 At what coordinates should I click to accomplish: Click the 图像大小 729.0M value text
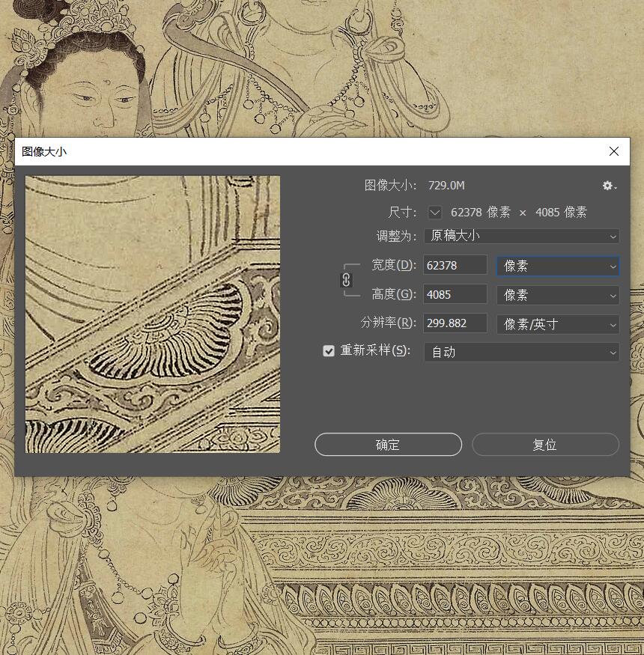point(446,186)
